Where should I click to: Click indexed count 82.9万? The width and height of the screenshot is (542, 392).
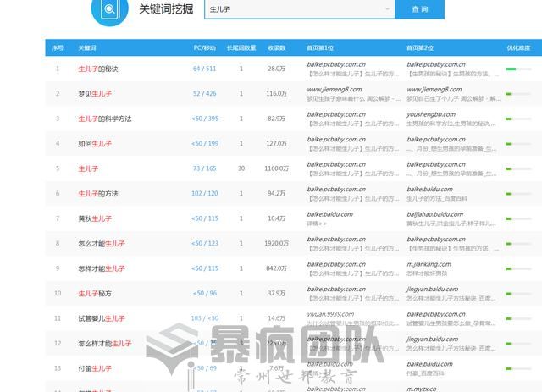coord(276,119)
